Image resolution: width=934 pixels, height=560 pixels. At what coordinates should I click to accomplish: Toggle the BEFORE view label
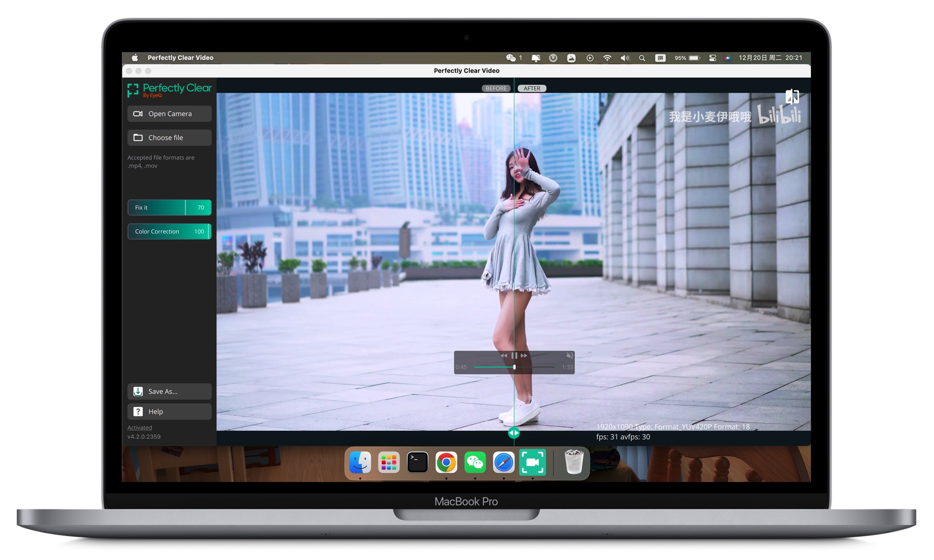click(x=496, y=88)
